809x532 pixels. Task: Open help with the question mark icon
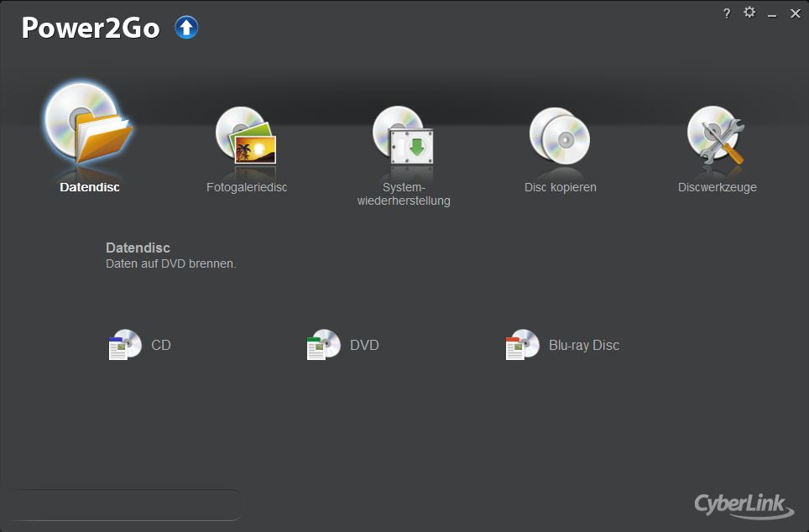(727, 14)
